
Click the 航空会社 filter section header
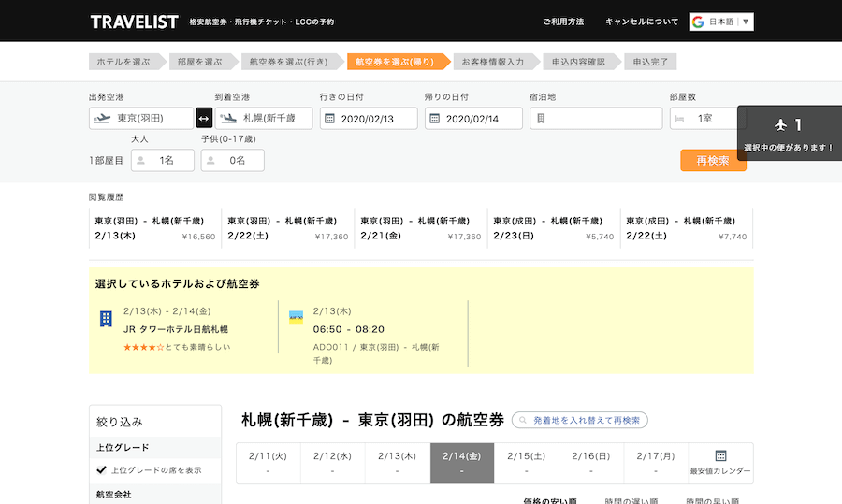pyautogui.click(x=155, y=495)
